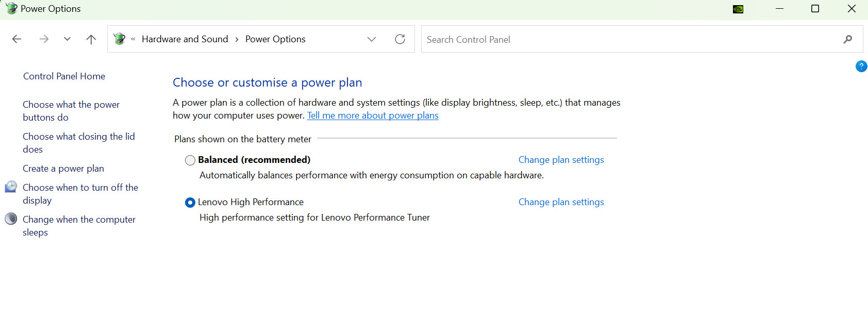Click the Lenovo High Performance label
The height and width of the screenshot is (318, 868).
pyautogui.click(x=251, y=202)
